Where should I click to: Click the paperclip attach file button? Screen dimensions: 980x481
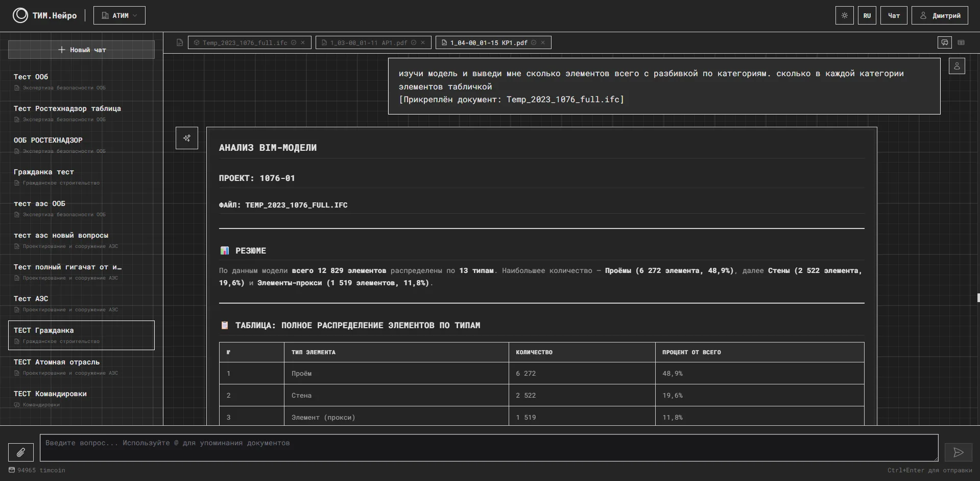pyautogui.click(x=21, y=452)
